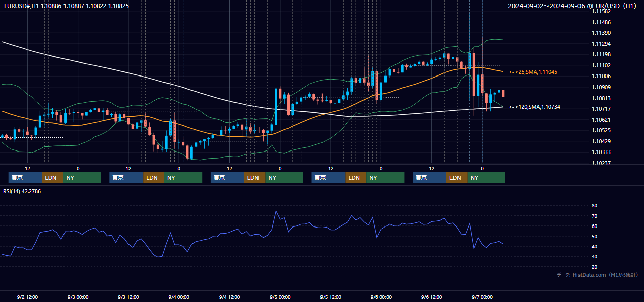Click price axis value 1.10717
Screen dimensions: 644x302
point(601,109)
